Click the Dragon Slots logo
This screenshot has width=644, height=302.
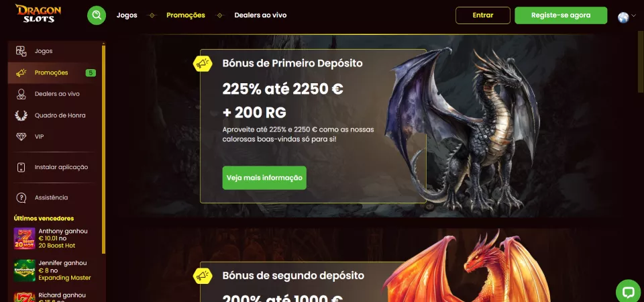[x=38, y=13]
